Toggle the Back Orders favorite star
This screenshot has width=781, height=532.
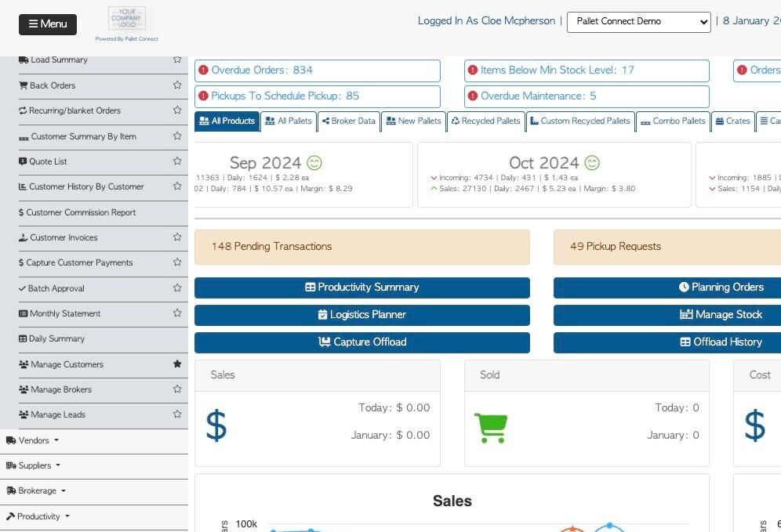177,85
